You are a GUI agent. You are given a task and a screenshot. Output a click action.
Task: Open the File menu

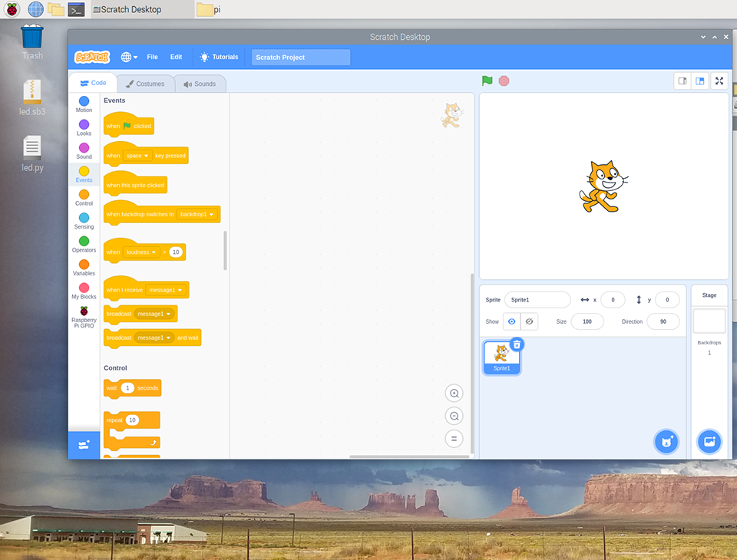(152, 57)
